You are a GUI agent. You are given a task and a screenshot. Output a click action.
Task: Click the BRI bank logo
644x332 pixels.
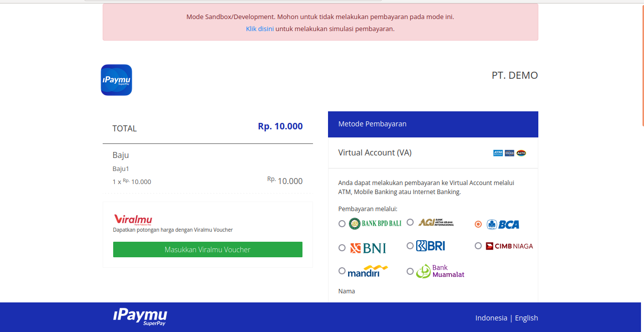pyautogui.click(x=430, y=246)
